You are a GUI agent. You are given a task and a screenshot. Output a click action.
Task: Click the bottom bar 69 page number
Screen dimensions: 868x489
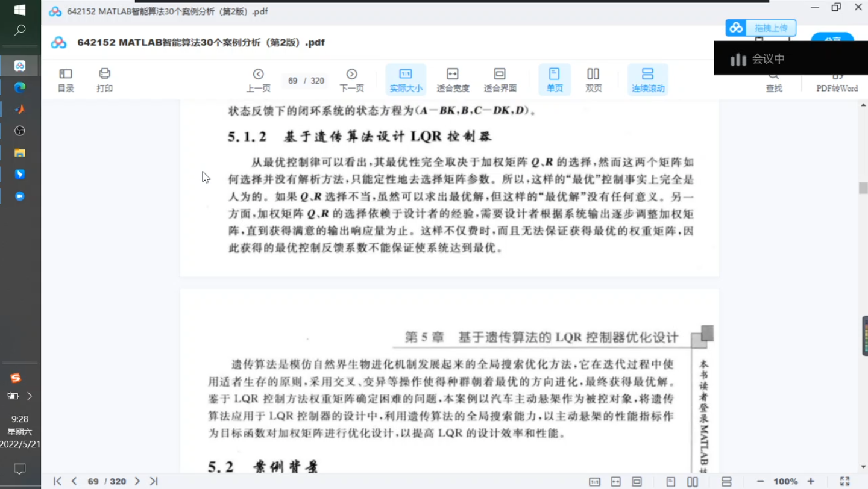pos(93,481)
